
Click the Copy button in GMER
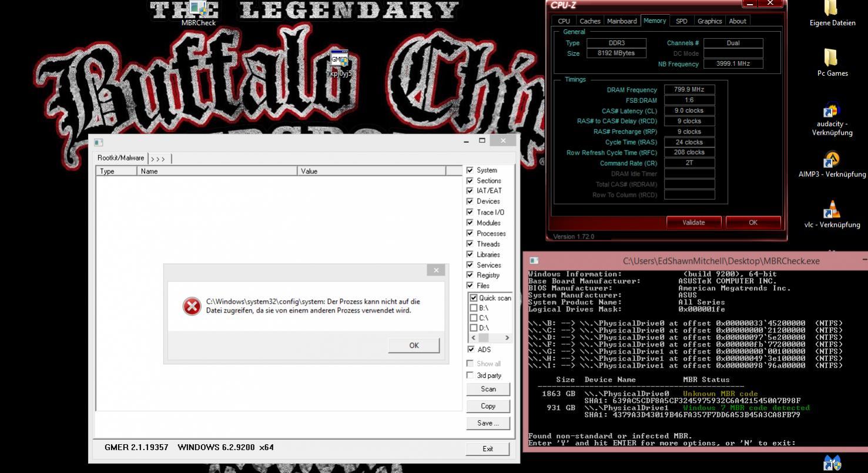point(488,406)
